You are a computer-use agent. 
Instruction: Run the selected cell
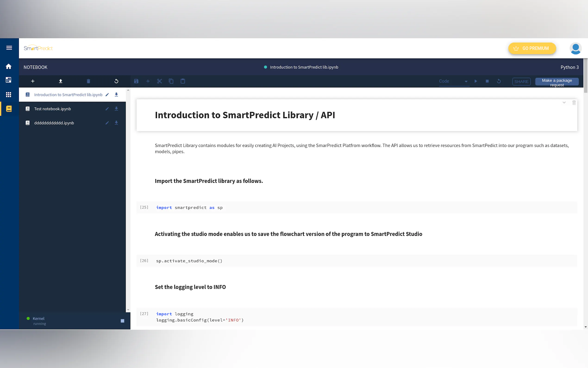tap(476, 81)
